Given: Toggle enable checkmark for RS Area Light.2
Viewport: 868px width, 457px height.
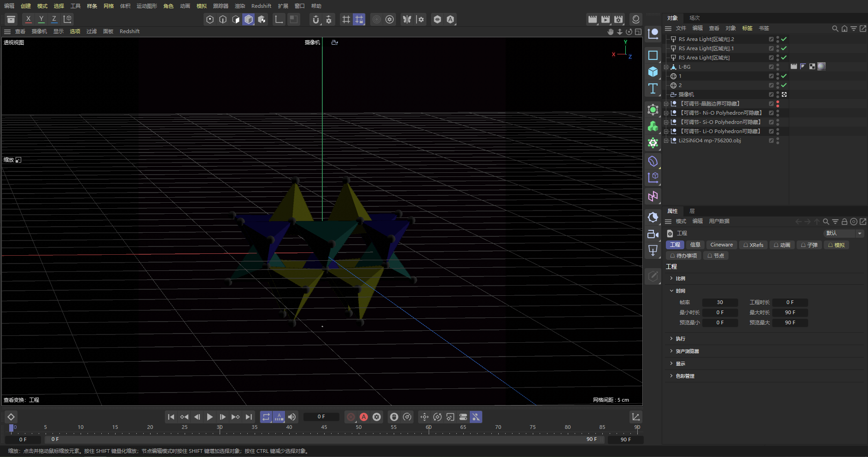Looking at the screenshot, I should 784,39.
